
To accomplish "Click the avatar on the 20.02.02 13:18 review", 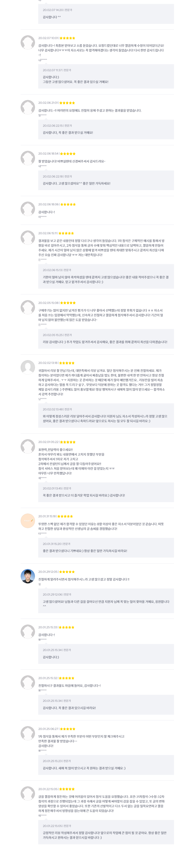I will click(28, 367).
